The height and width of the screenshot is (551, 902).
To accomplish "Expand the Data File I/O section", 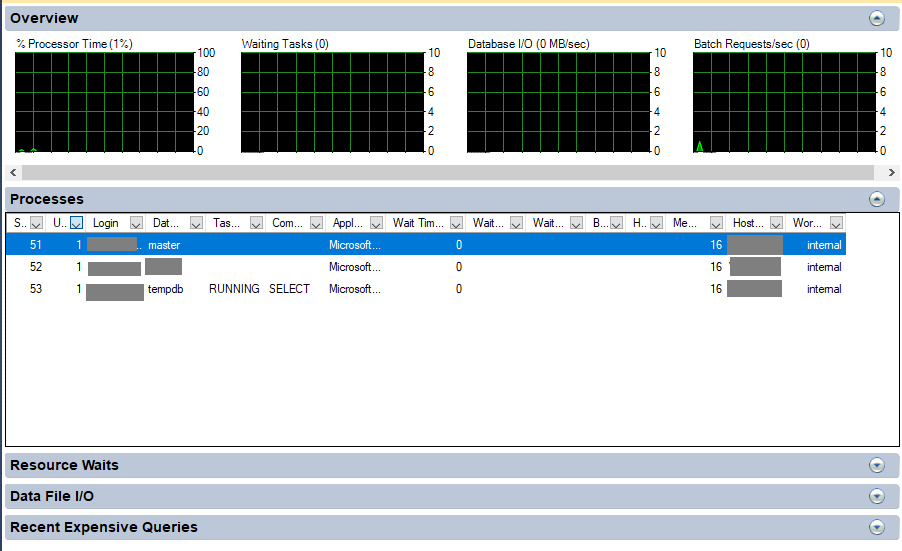I will (x=877, y=496).
